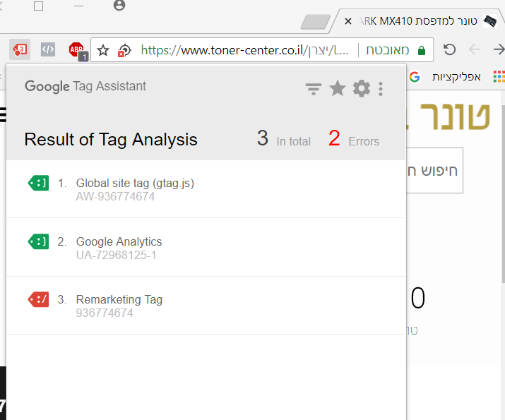Click the blocked-content icon in the address bar
The image size is (505, 420).
124,50
